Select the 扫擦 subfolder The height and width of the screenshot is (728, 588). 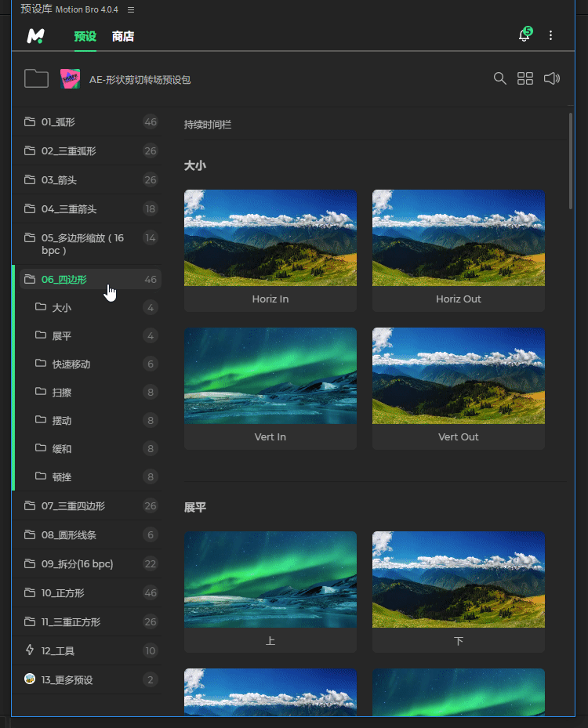coord(91,393)
